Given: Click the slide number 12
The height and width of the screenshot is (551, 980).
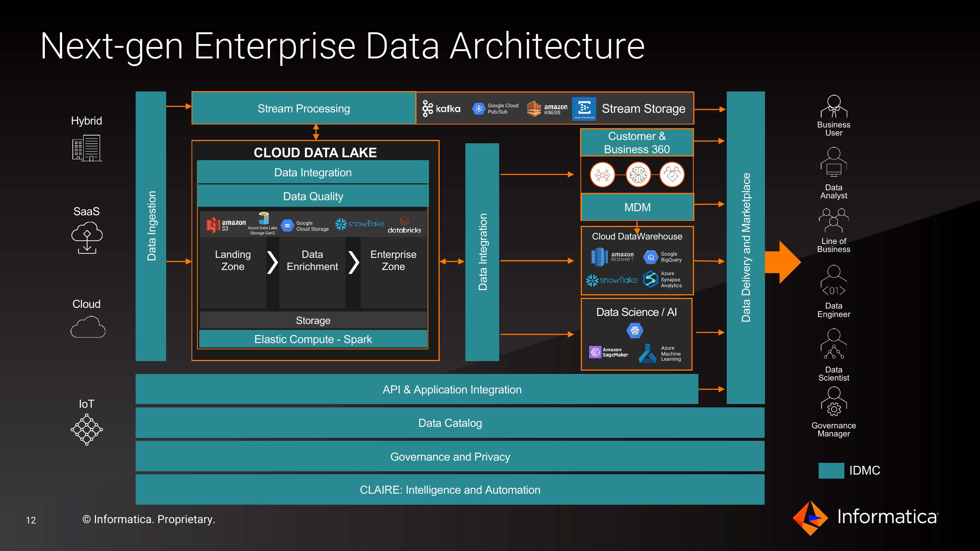Looking at the screenshot, I should pyautogui.click(x=31, y=520).
